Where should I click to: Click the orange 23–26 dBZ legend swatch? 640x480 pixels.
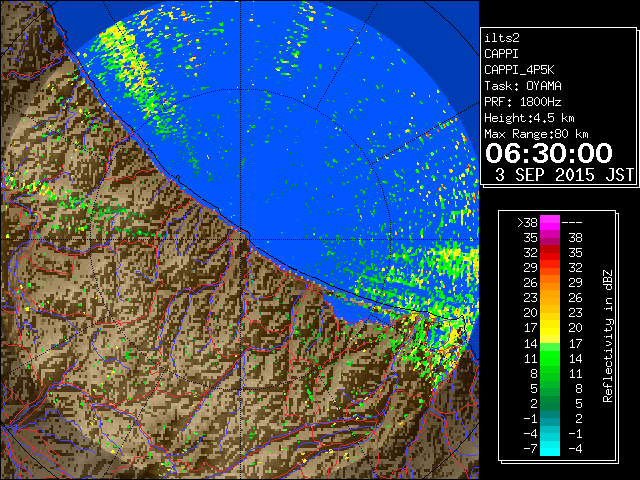pyautogui.click(x=550, y=298)
